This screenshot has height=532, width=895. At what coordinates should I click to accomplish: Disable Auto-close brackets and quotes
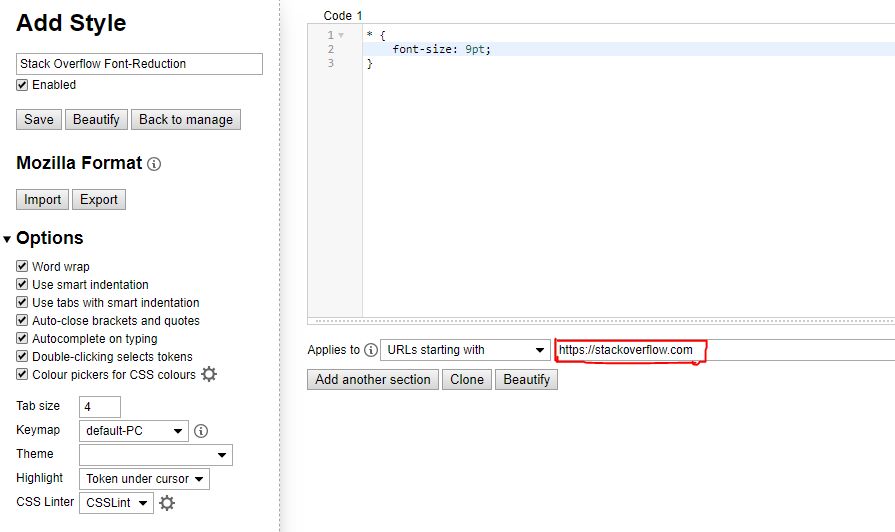22,320
